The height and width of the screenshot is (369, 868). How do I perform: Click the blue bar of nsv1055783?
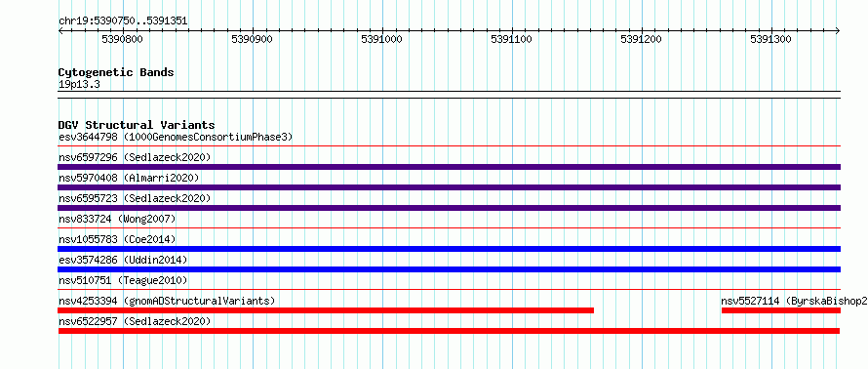450,249
